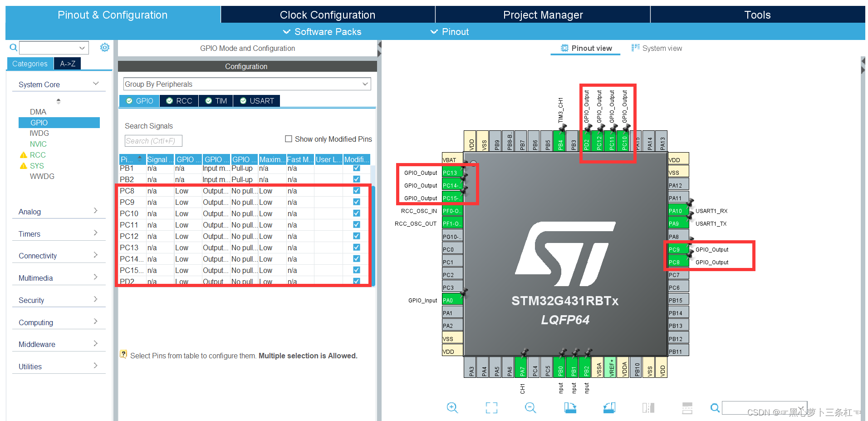Toggle the Modified checkbox for PB1 row
This screenshot has height=421, width=868.
coord(357,168)
